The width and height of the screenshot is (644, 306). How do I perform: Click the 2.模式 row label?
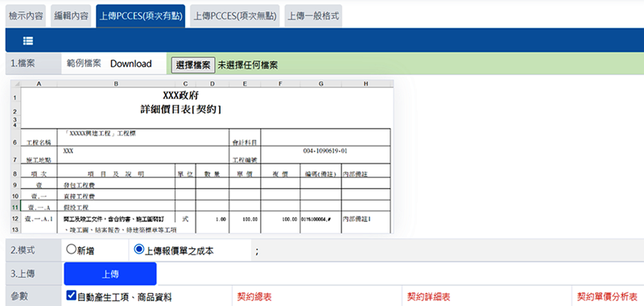pos(23,250)
